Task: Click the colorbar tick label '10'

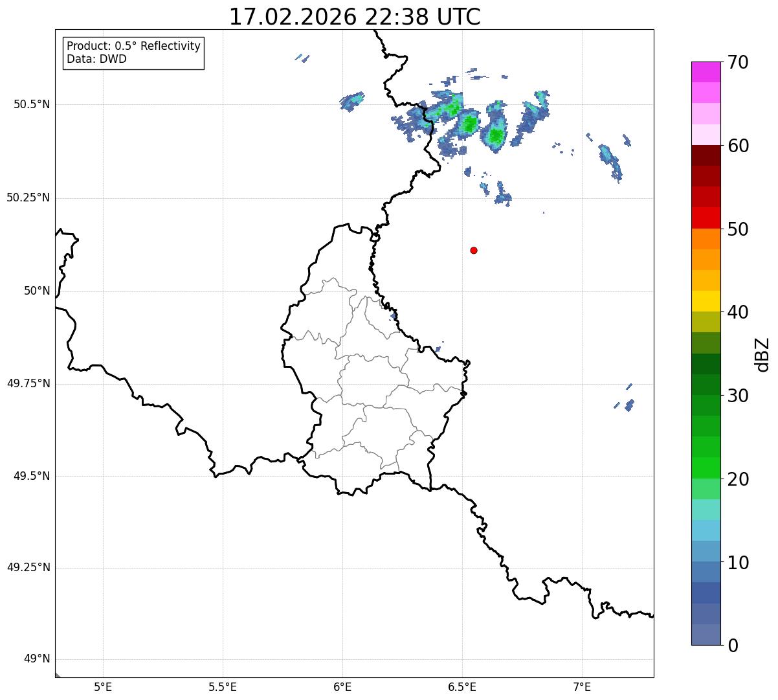Action: pos(738,562)
